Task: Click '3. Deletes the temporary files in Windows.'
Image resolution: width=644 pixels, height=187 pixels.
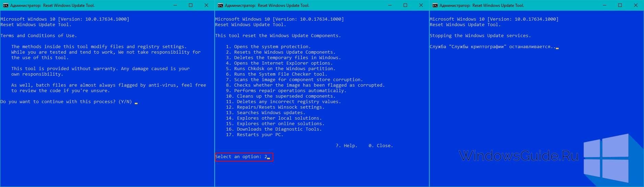Action: [x=283, y=58]
